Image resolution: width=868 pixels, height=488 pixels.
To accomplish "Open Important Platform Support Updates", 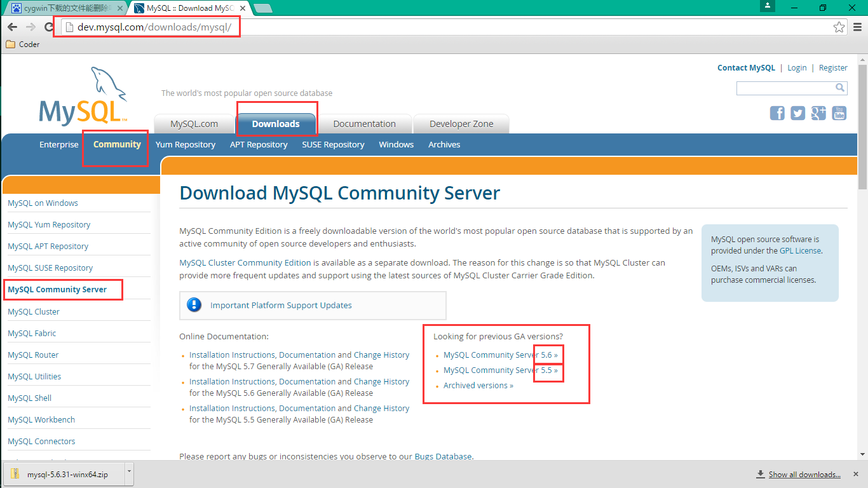I will (281, 306).
